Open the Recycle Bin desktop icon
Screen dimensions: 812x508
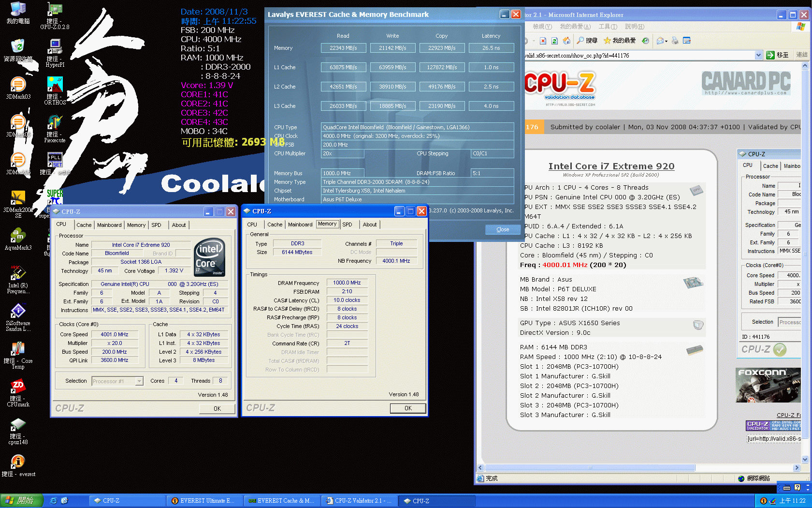[x=18, y=50]
